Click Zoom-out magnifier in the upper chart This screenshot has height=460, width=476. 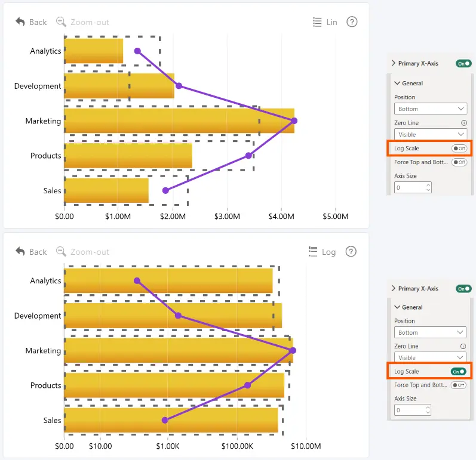coord(61,22)
